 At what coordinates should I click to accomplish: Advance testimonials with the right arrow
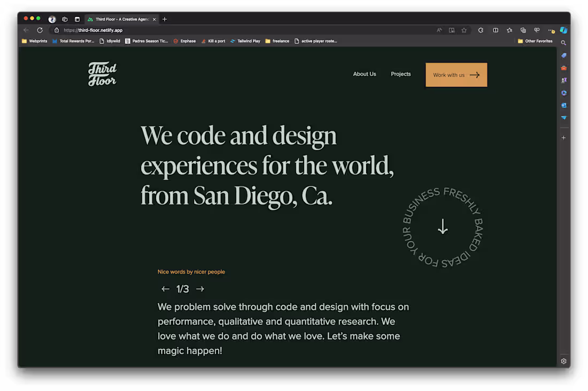(x=200, y=288)
